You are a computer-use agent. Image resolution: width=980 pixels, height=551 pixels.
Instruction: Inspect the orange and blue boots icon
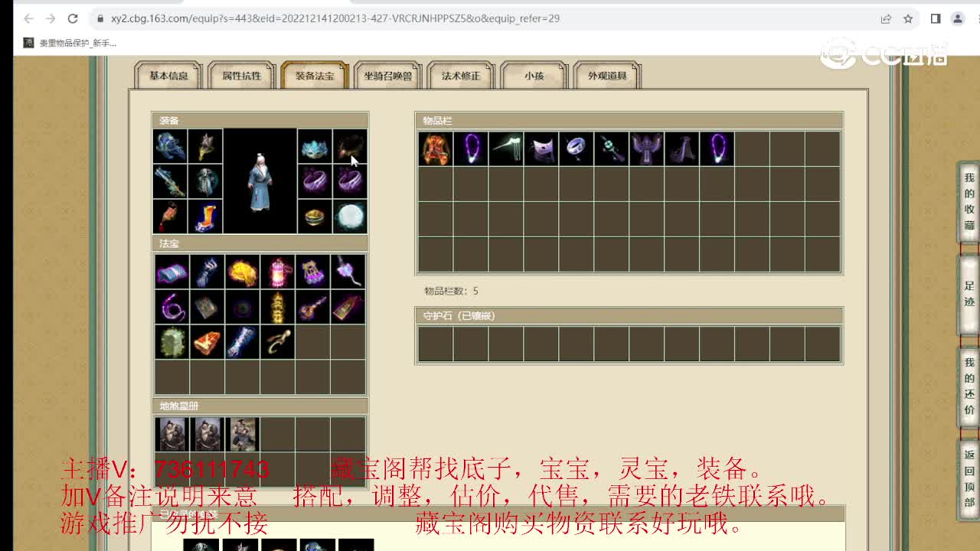click(x=205, y=217)
